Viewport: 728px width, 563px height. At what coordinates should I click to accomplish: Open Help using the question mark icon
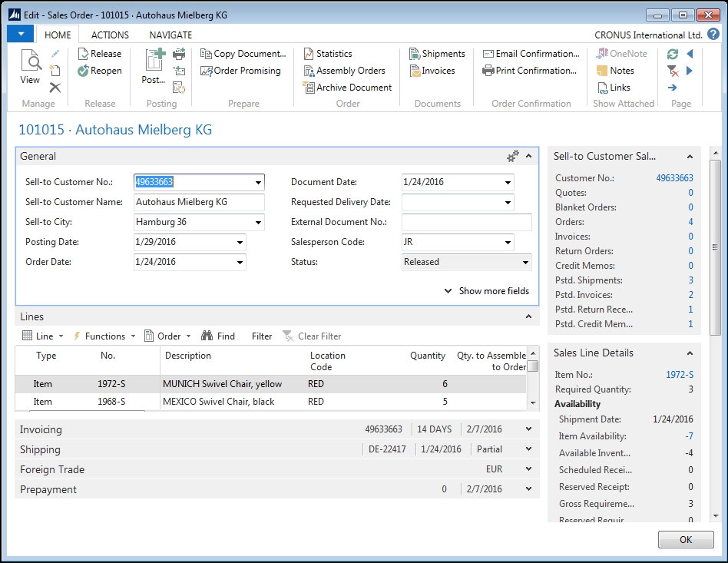point(713,34)
